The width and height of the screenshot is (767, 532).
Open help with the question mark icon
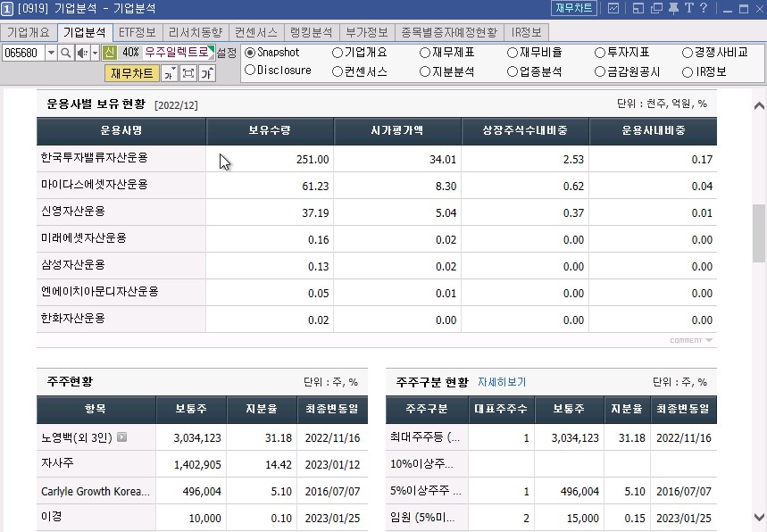point(704,8)
